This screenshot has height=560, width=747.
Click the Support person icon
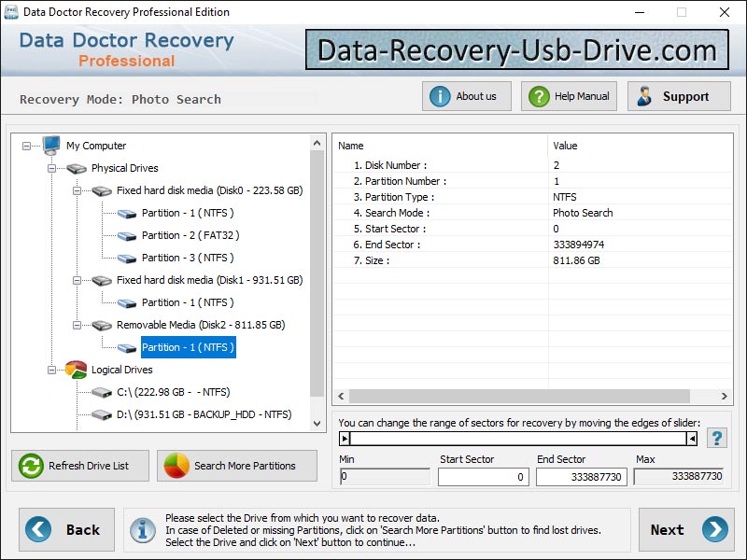644,95
